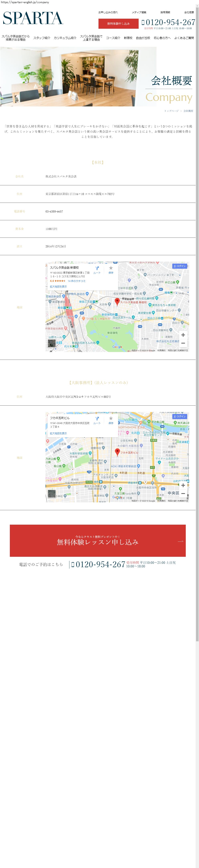Click the ログイン button on the Osaka map

click(180, 416)
